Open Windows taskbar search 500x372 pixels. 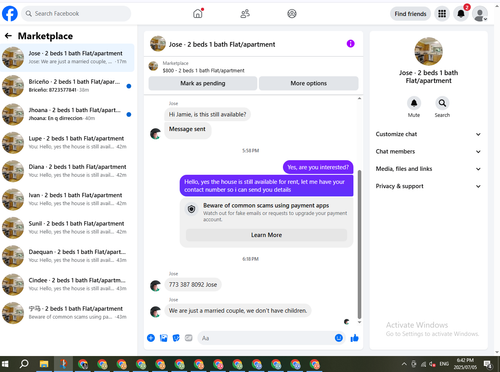(24, 364)
